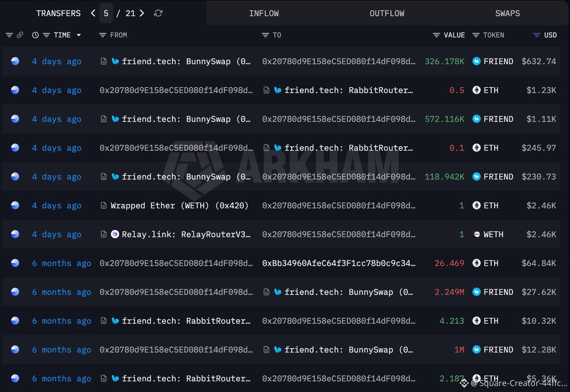This screenshot has height=392, width=570.
Task: Toggle the clock time-format icon
Action: coord(35,35)
